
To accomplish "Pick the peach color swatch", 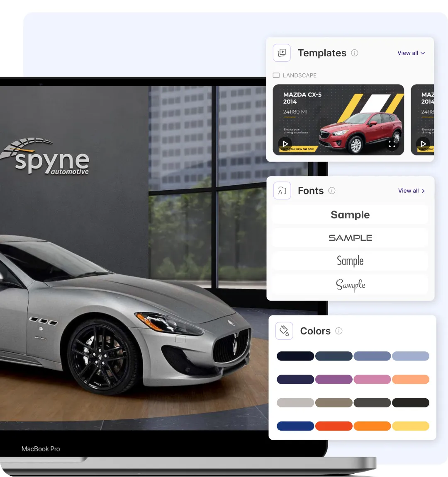I will click(410, 379).
